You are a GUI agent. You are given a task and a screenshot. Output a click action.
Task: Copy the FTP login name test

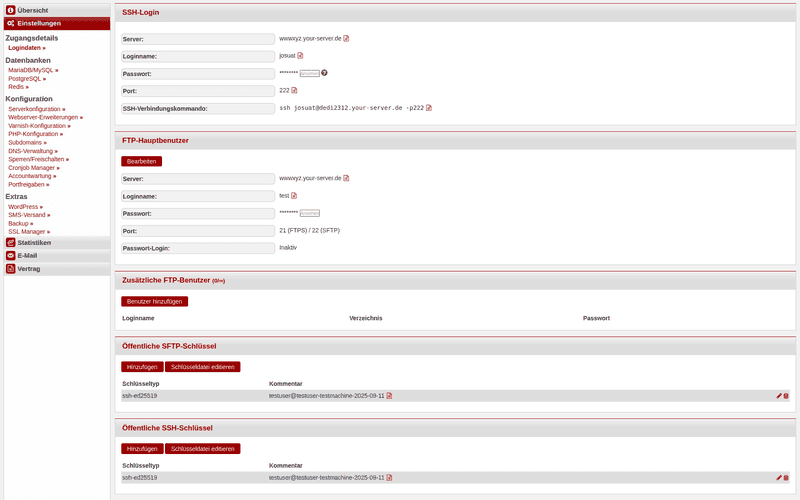pyautogui.click(x=294, y=195)
